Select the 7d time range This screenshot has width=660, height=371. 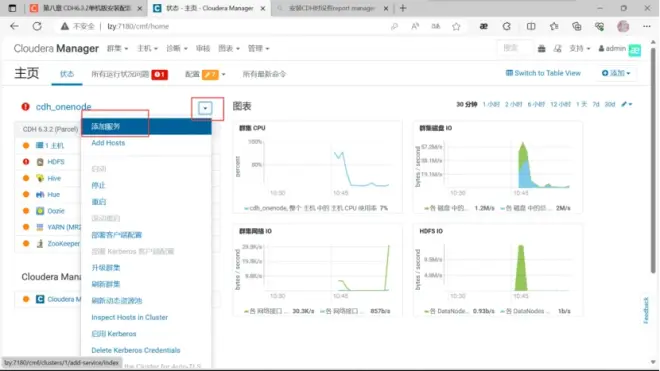[x=596, y=104]
